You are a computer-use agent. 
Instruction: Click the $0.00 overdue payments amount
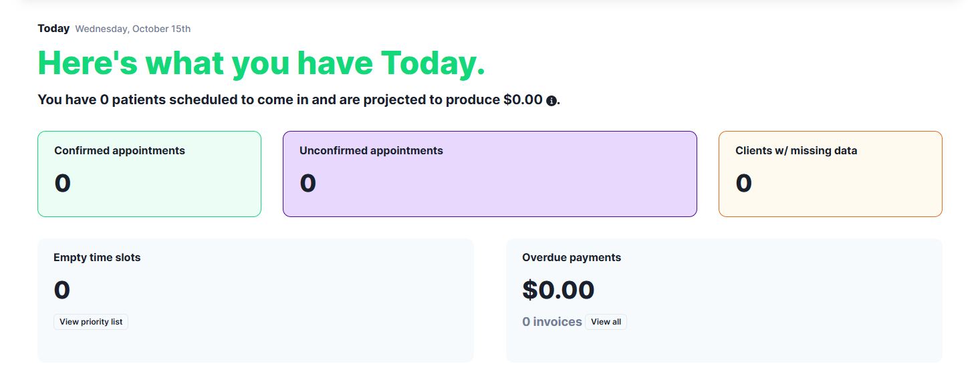(558, 290)
